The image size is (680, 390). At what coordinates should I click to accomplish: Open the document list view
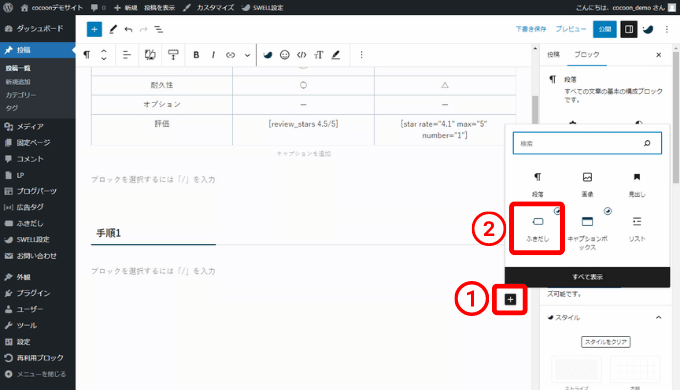coord(159,29)
